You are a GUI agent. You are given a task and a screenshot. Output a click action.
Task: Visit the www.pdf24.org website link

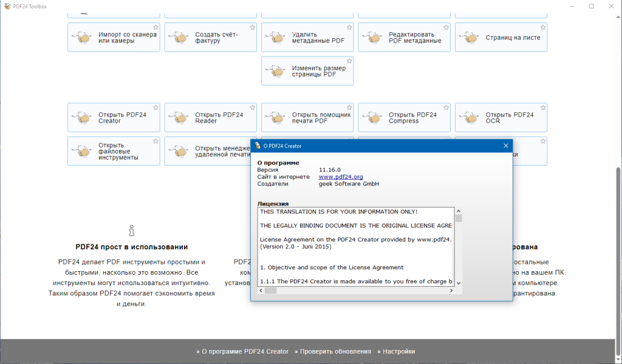pos(341,177)
